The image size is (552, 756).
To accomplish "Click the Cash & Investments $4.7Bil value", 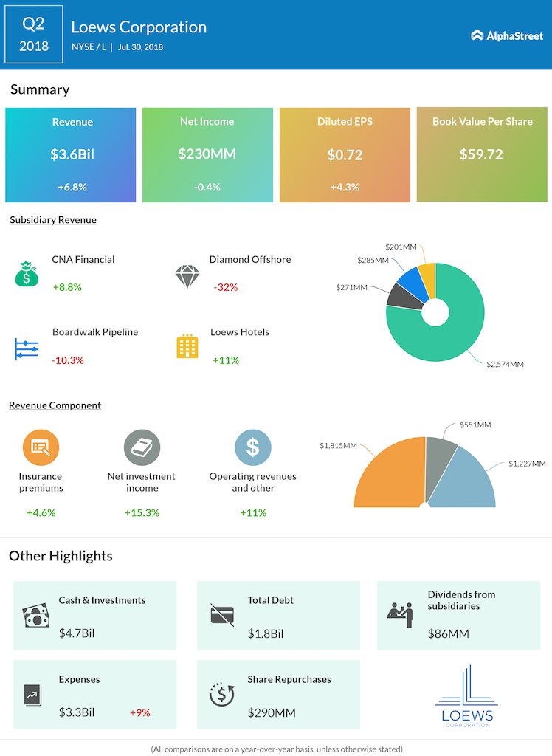I will click(77, 633).
